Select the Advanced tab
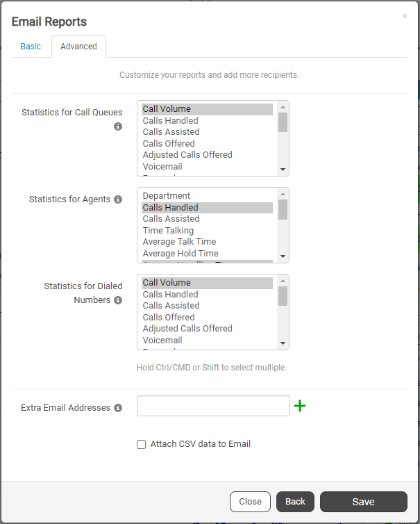The width and height of the screenshot is (420, 524). (x=78, y=47)
